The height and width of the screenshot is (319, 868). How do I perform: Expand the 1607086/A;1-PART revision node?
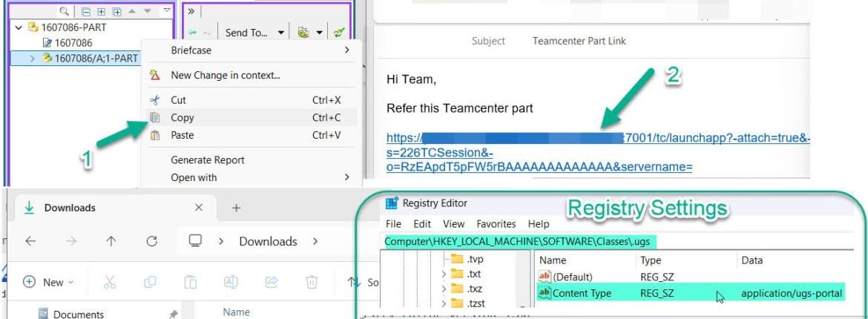(32, 58)
